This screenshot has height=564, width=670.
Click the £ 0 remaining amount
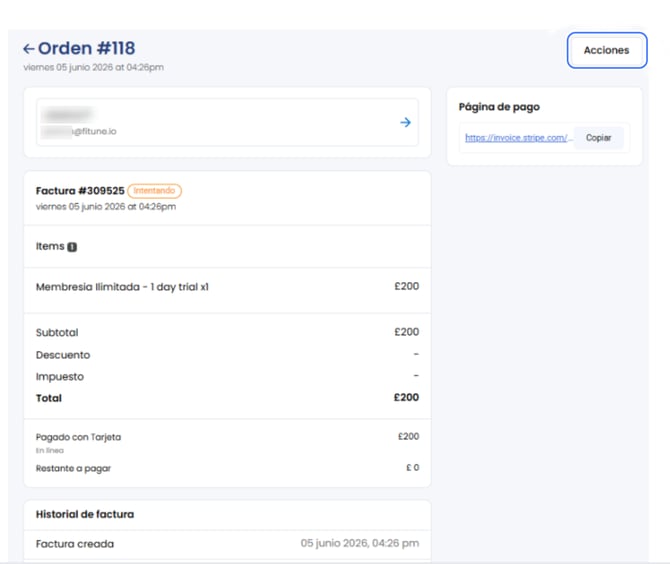click(412, 467)
